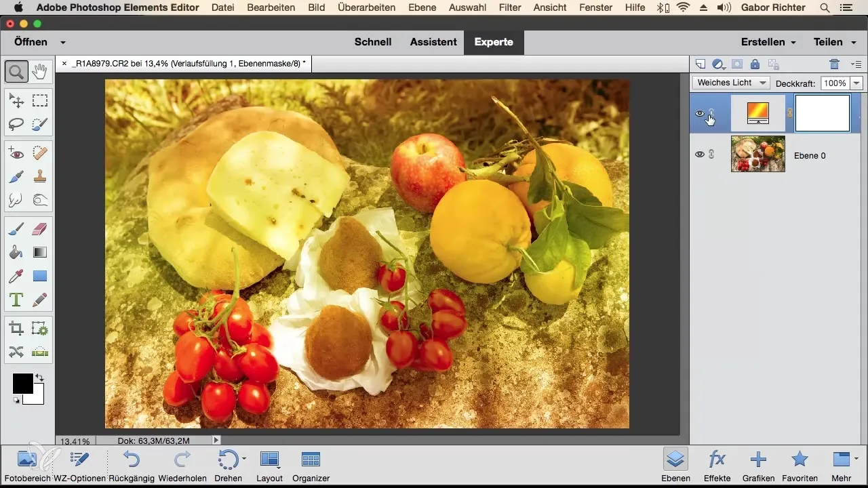This screenshot has height=488, width=868.
Task: Lock transparent pixels of the layer
Action: tap(772, 64)
